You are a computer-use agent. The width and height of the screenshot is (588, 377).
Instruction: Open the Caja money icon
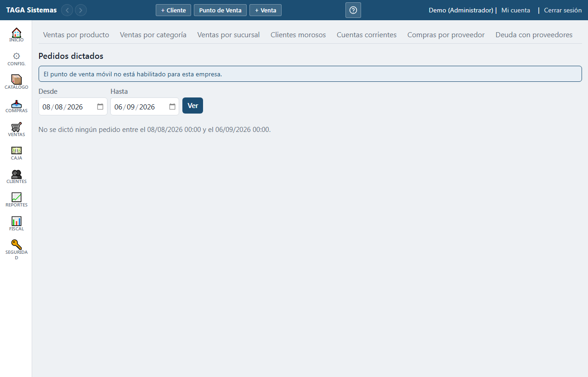(16, 150)
